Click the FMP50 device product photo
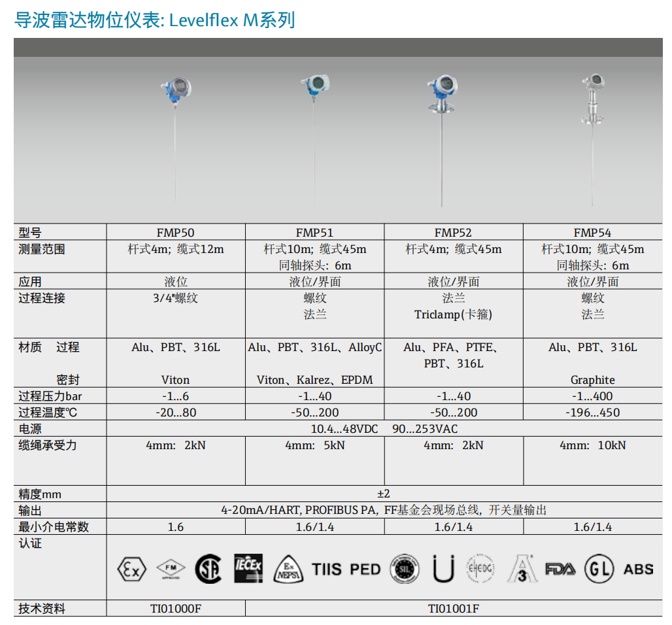Viewport: 672px width, 625px height. pos(176,139)
